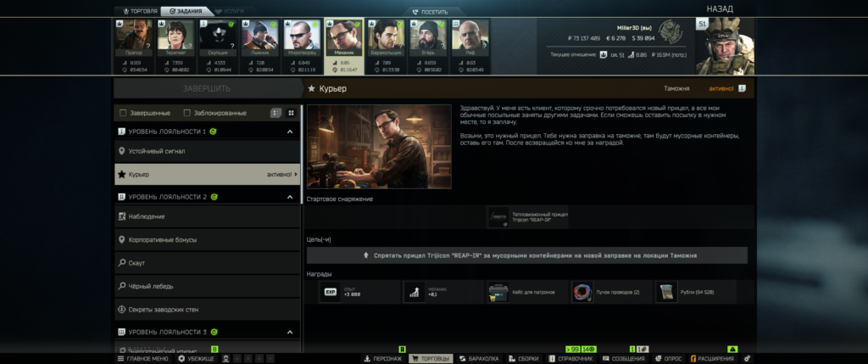Image resolution: width=868 pixels, height=364 pixels.
Task: Click the Trijicon REAP-IR starting gear icon
Action: tap(498, 217)
